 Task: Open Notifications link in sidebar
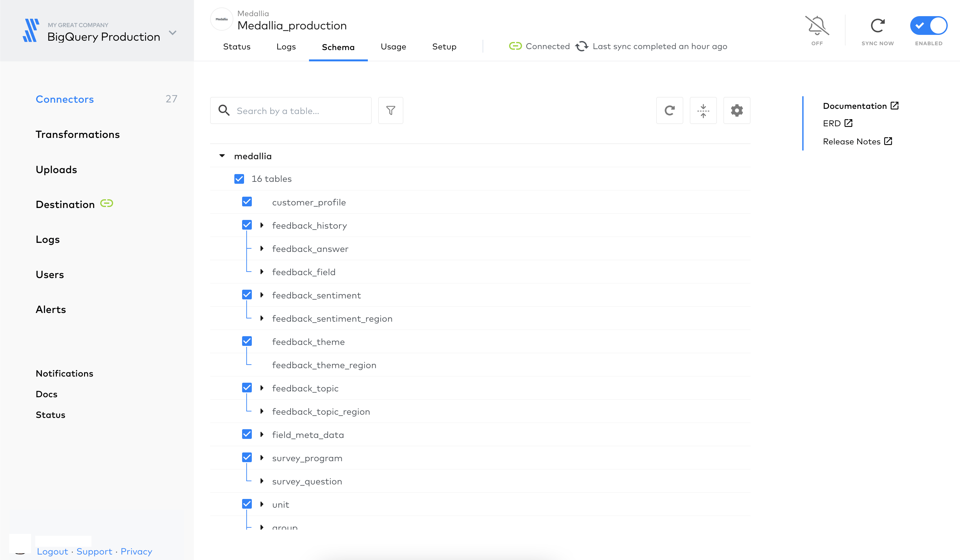64,373
